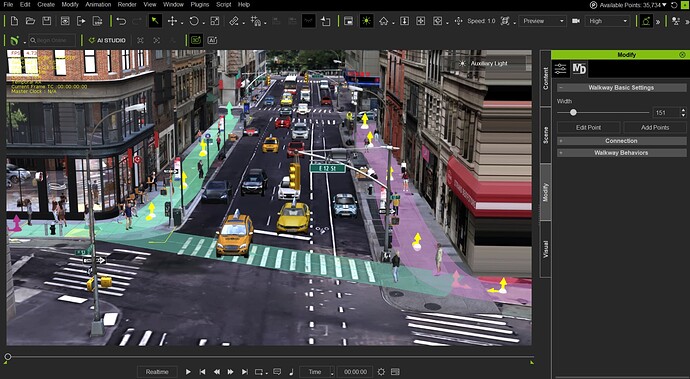Jump to the start frame with the rewind-to-start button
690x379 pixels.
click(202, 372)
